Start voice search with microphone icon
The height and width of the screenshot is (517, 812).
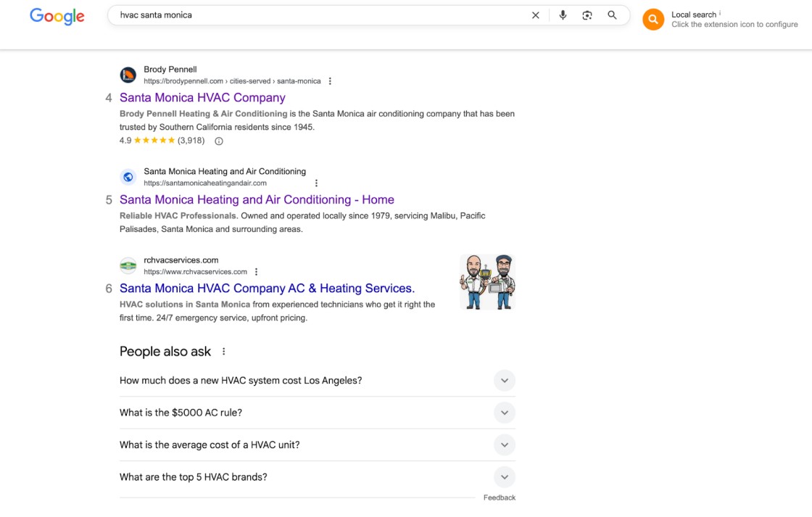tap(563, 15)
